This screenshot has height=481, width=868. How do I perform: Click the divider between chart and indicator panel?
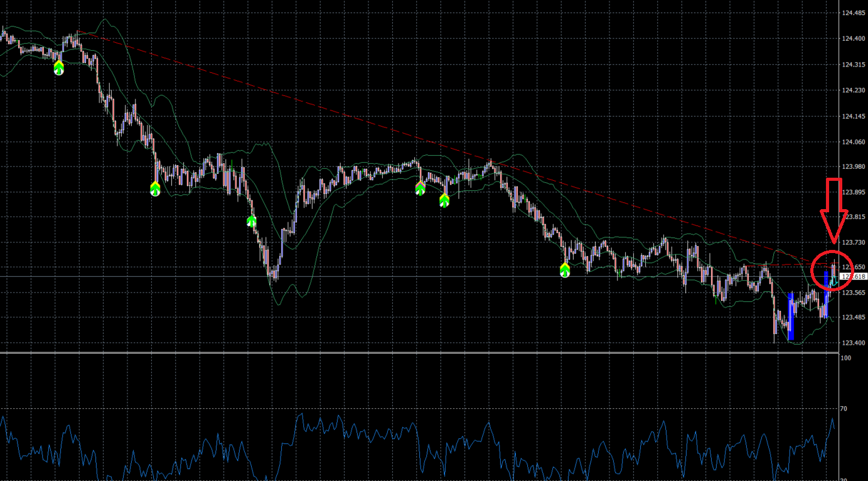click(419, 353)
